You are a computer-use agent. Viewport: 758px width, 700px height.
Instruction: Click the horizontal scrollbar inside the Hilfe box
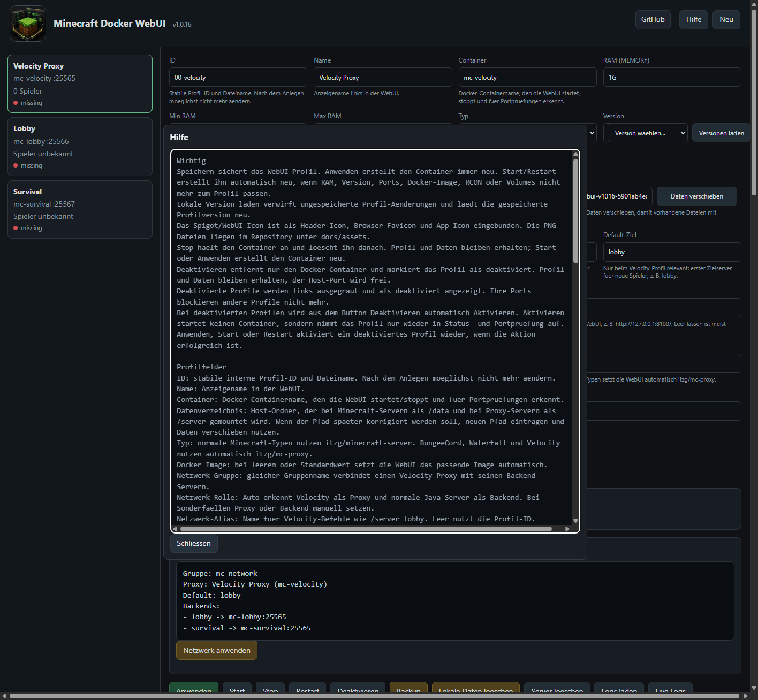pyautogui.click(x=366, y=529)
